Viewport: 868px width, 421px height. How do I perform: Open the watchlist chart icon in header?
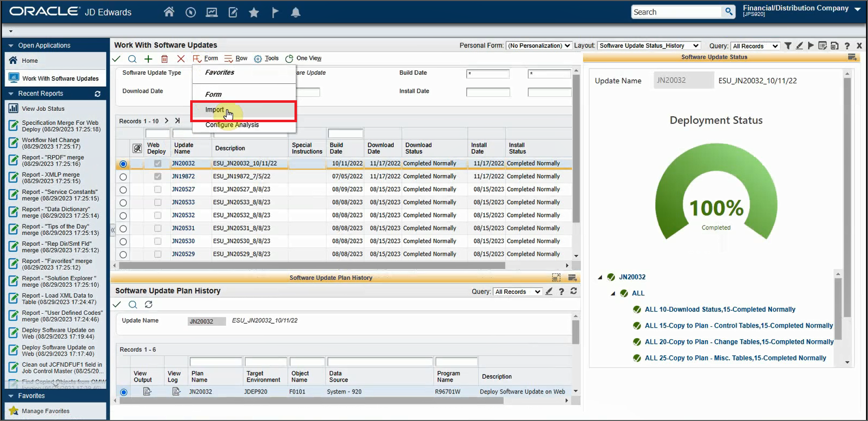click(212, 12)
